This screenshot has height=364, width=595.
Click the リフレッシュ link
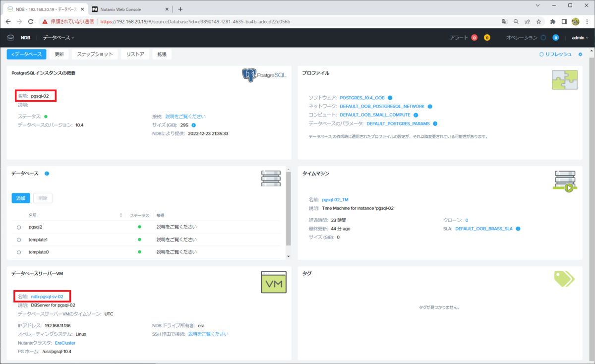pos(555,55)
